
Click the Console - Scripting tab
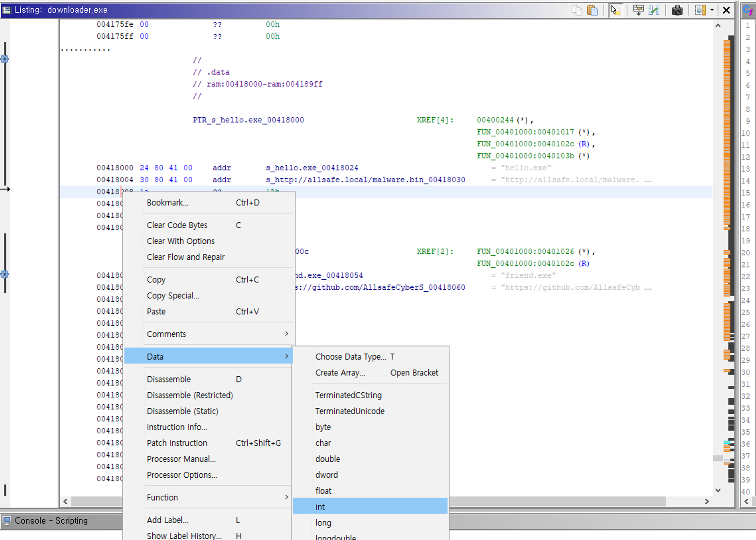coord(51,521)
